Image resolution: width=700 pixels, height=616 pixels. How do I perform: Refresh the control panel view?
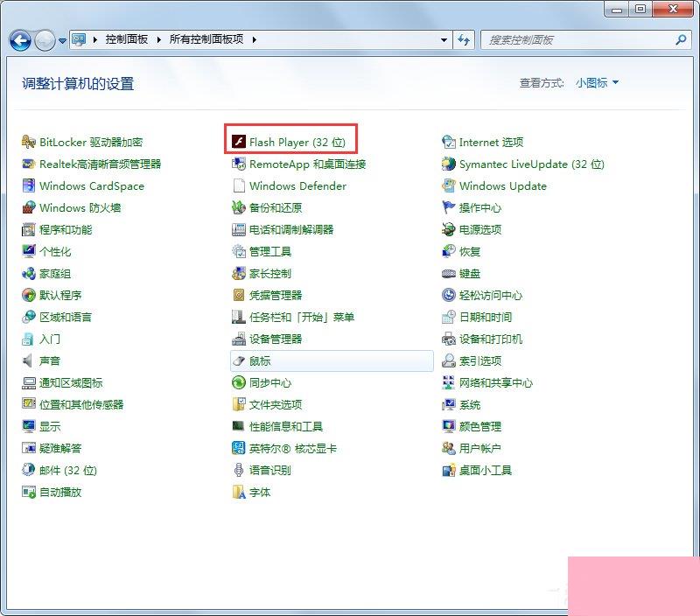(x=464, y=39)
